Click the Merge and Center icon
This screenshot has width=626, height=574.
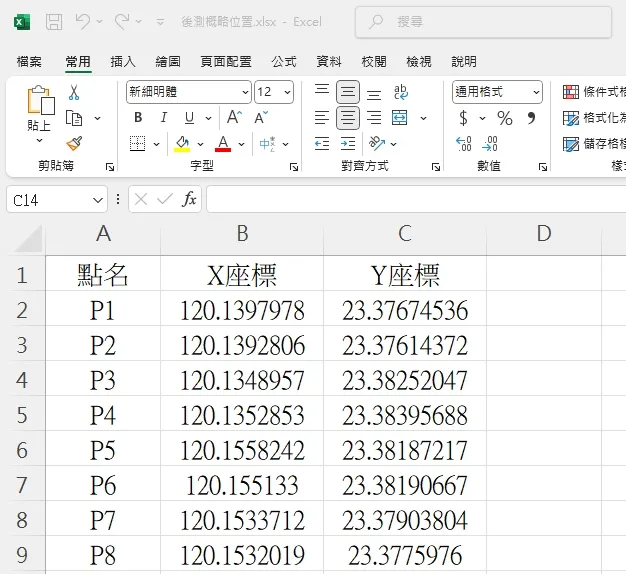coord(400,118)
